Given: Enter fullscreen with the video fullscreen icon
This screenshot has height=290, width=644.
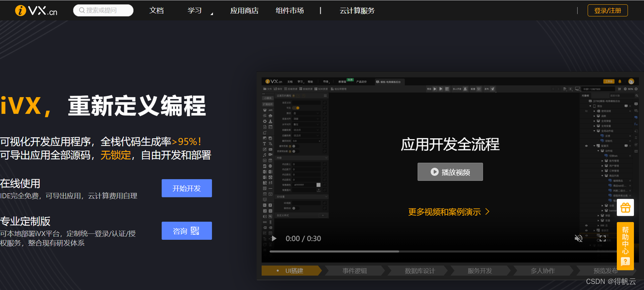Looking at the screenshot, I should pos(602,238).
